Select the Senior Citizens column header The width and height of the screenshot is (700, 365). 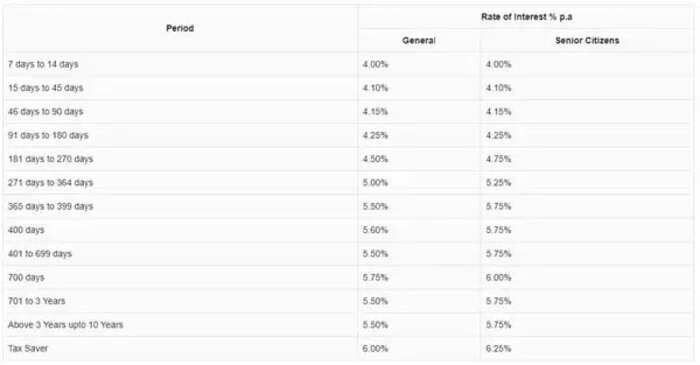587,41
